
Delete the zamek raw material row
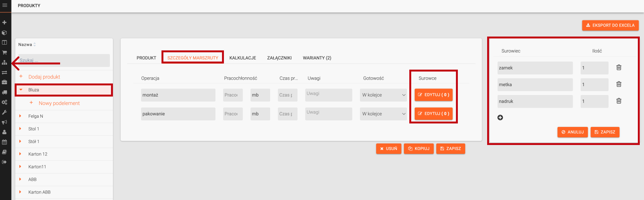coord(619,68)
